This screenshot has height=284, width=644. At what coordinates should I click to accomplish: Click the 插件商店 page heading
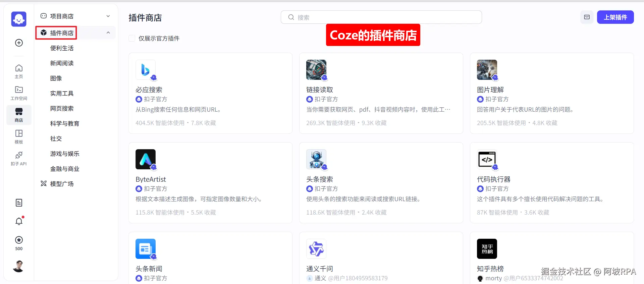click(x=145, y=18)
